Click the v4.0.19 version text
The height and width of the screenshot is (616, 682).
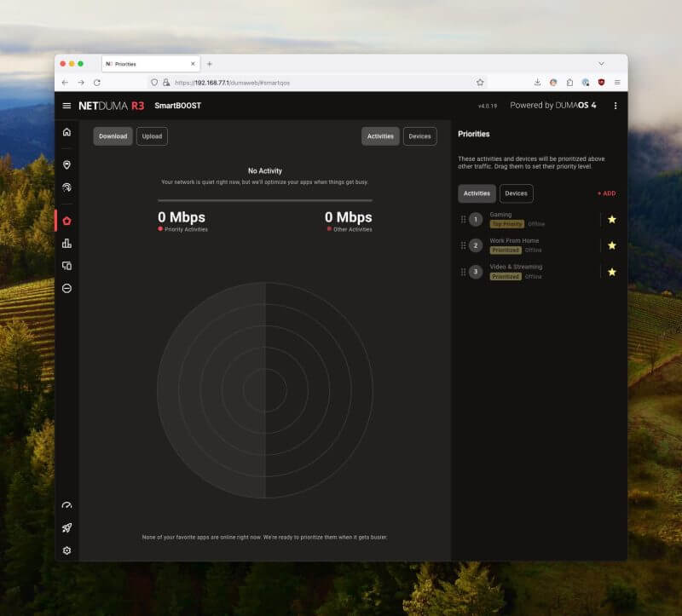click(487, 106)
